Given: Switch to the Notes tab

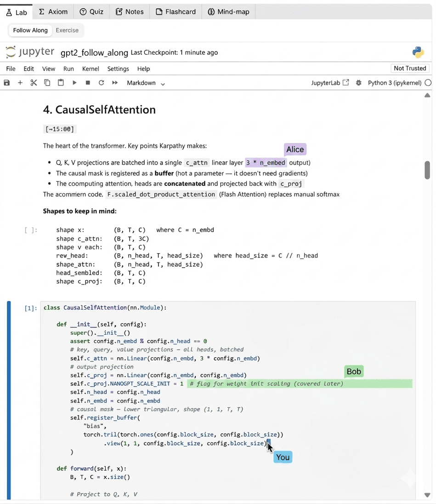Looking at the screenshot, I should click(130, 12).
